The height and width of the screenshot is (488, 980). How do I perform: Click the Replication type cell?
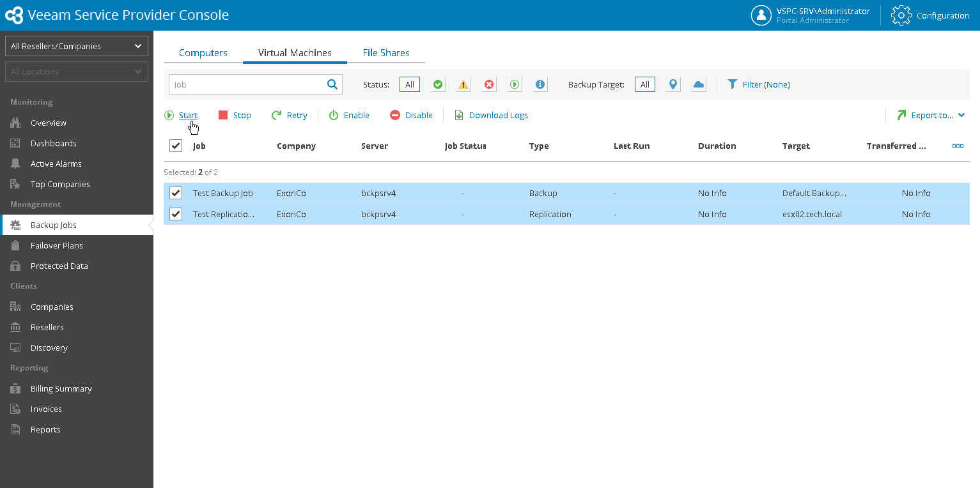click(x=550, y=214)
